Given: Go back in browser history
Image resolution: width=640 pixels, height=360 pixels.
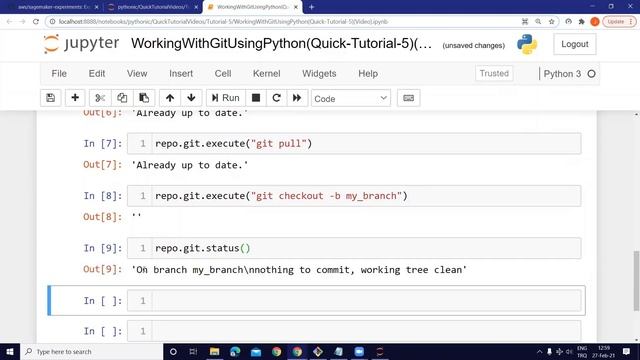Looking at the screenshot, I should click(x=9, y=22).
